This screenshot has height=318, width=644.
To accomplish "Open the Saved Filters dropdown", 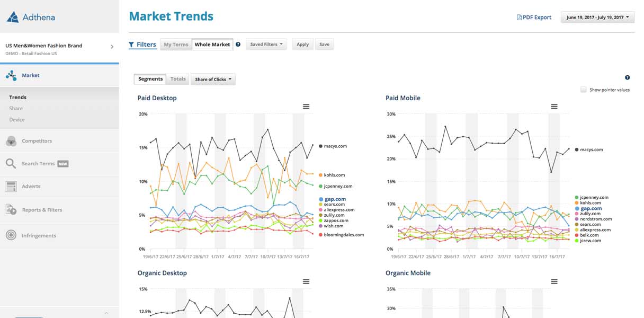I will 266,45.
